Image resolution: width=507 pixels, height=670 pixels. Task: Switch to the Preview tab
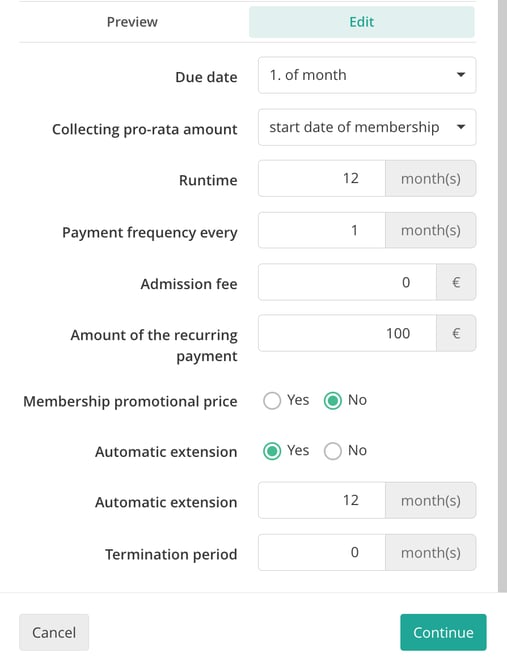(132, 22)
